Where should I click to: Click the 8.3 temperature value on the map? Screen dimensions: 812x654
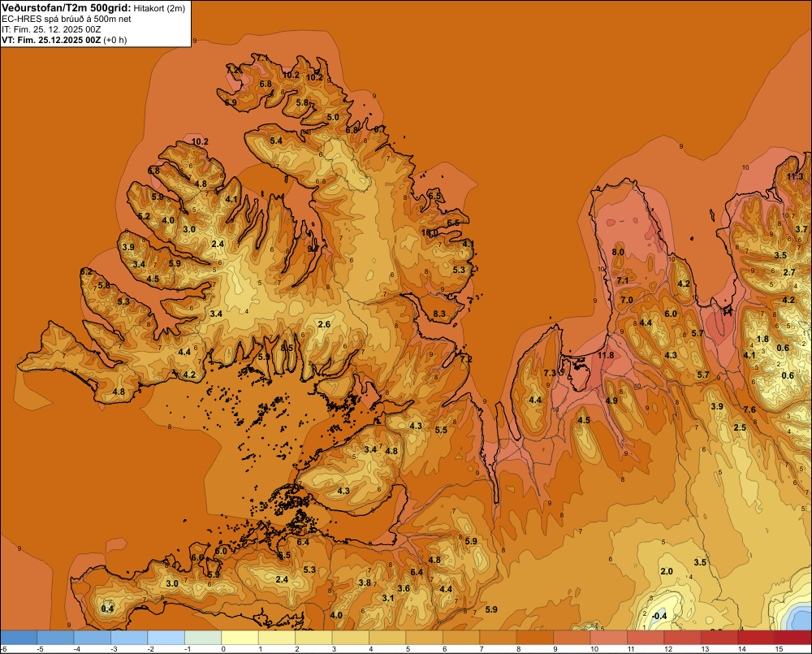point(439,314)
